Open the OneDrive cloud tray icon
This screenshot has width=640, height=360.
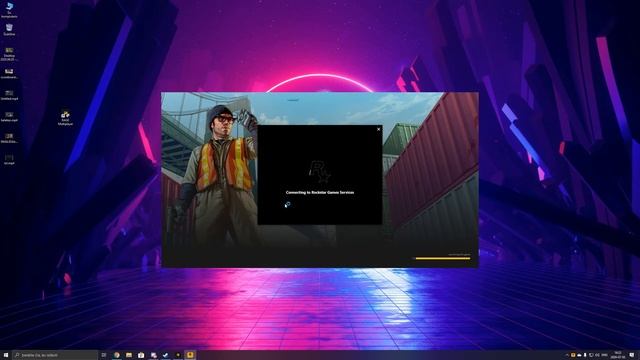pos(579,355)
